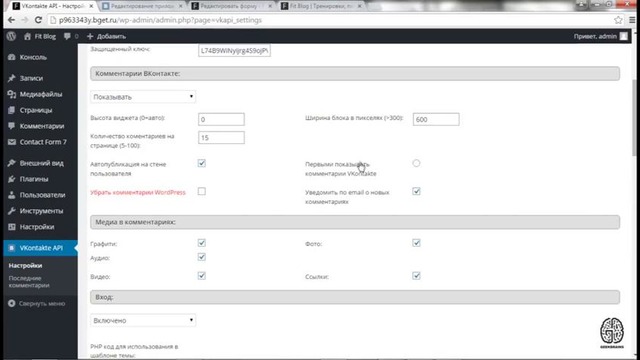
Task: Click the Внешний вид brush icon
Action: [x=11, y=163]
